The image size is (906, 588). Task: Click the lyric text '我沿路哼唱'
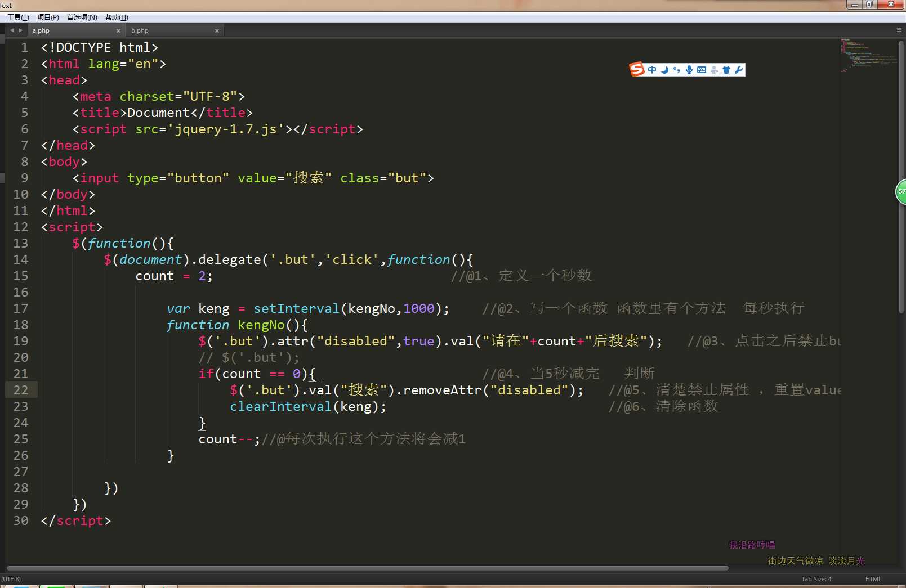click(752, 545)
